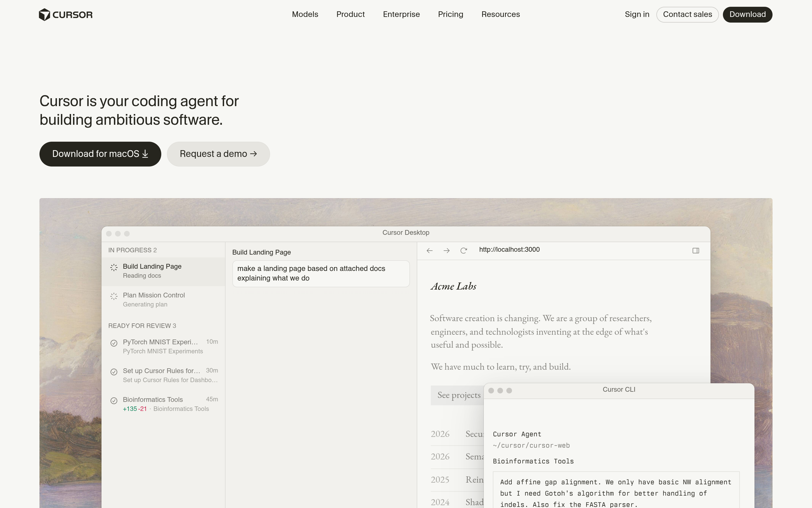Click the spinner icon beside Build Landing Page
The image size is (812, 508).
tap(114, 268)
